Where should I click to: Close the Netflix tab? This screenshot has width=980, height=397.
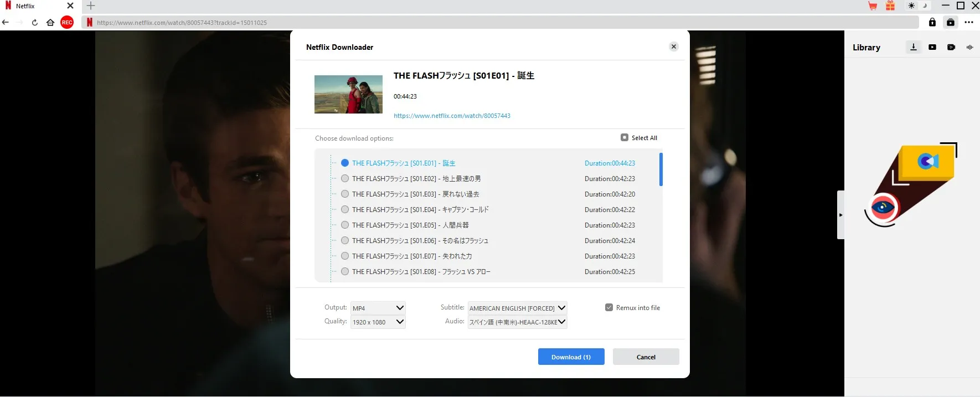click(70, 6)
